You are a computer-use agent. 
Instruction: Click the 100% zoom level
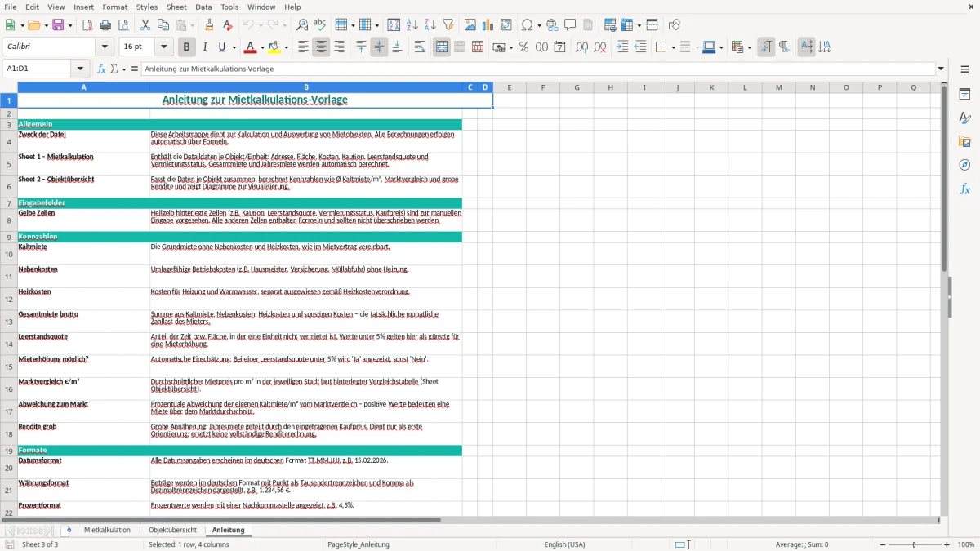coord(966,544)
